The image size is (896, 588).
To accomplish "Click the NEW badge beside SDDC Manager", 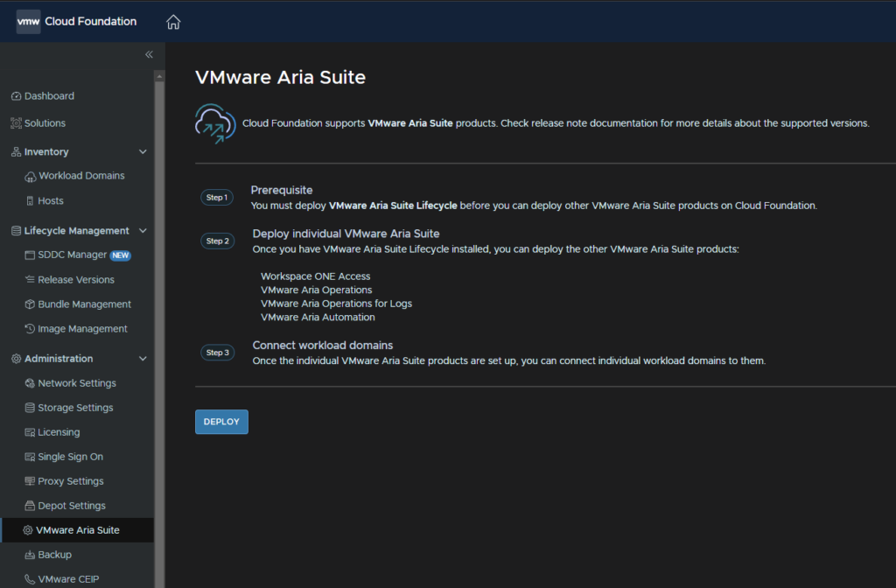I will (121, 255).
